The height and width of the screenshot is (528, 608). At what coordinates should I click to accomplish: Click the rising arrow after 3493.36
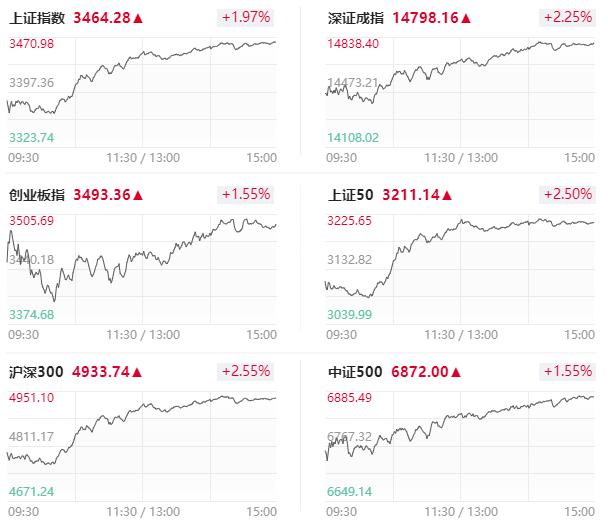[x=138, y=195]
